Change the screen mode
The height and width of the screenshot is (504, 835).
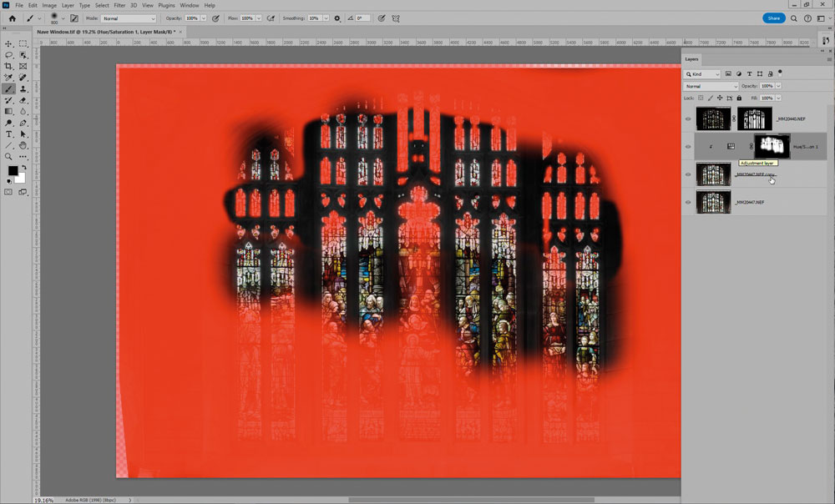[23, 192]
